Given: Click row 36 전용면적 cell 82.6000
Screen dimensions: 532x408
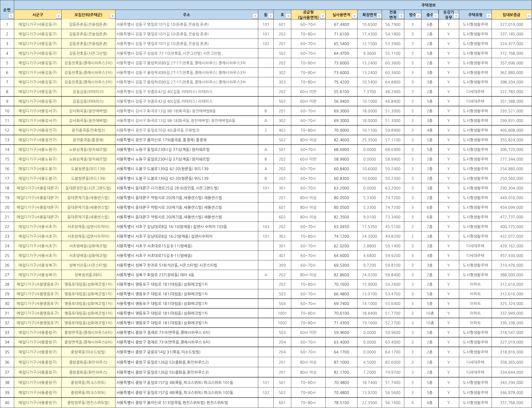Looking at the screenshot, I should (393, 362).
